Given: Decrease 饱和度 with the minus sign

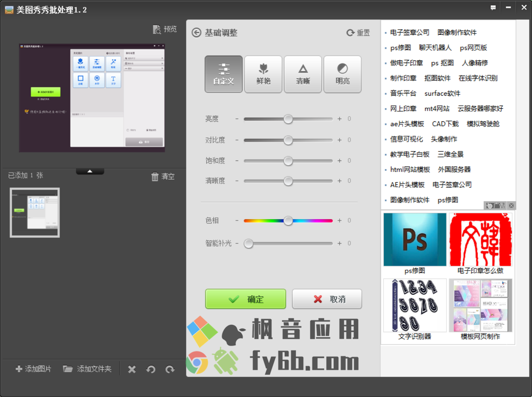Looking at the screenshot, I should (237, 160).
